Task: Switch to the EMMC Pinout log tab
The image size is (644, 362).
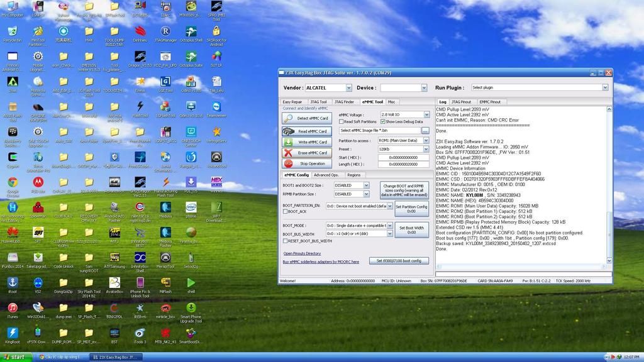Action: 490,102
